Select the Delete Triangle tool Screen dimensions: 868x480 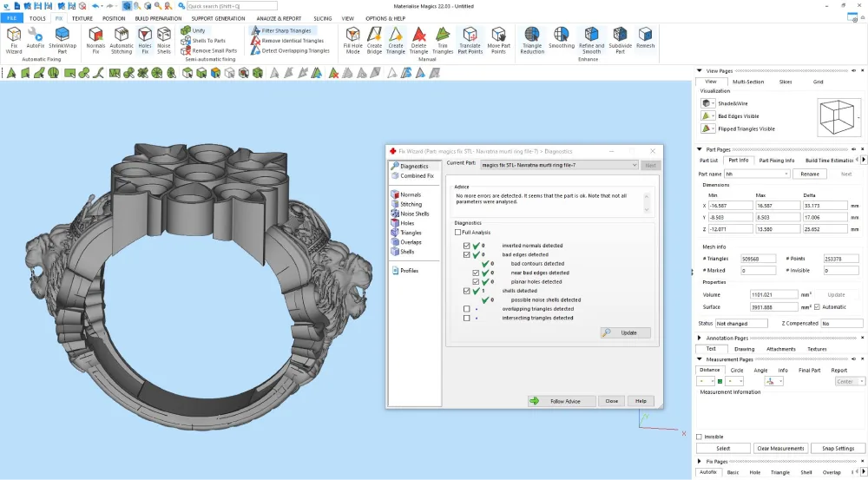[x=419, y=41]
